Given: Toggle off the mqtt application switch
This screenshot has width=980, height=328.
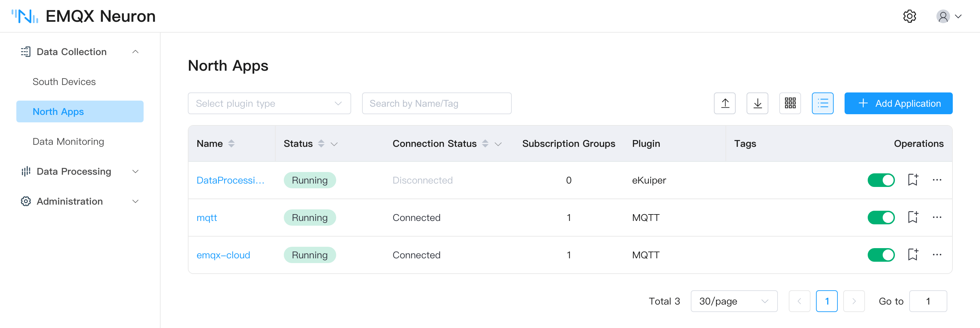Looking at the screenshot, I should [881, 218].
